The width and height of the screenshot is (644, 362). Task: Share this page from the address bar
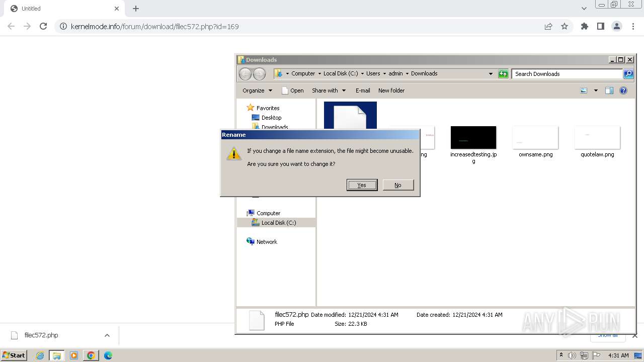[x=548, y=26]
